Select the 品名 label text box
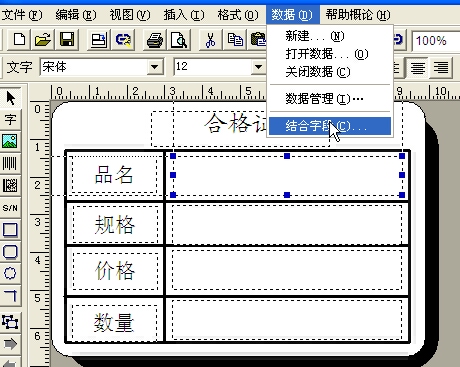Image resolution: width=460 pixels, height=367 pixels. point(114,175)
